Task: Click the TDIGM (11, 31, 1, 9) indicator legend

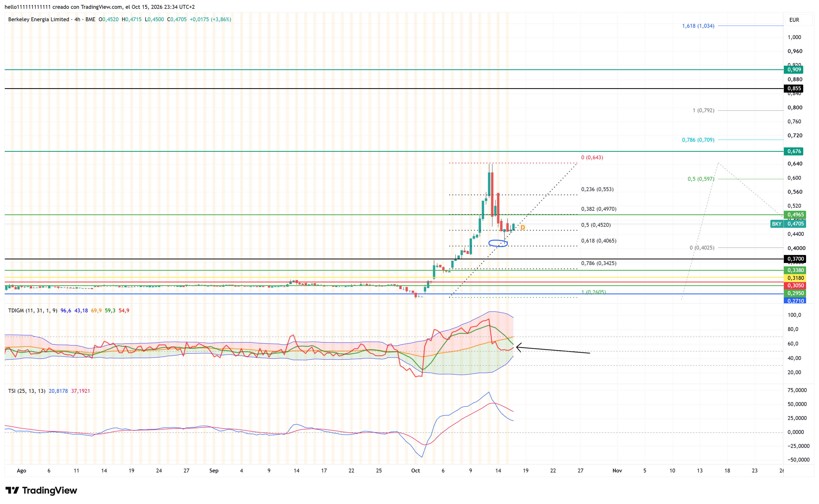Action: pyautogui.click(x=33, y=310)
